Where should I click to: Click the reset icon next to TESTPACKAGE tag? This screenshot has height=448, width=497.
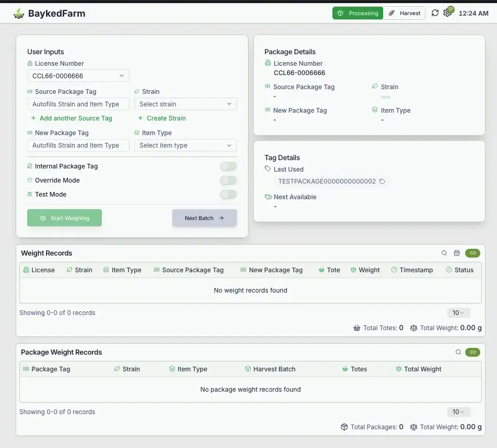382,181
